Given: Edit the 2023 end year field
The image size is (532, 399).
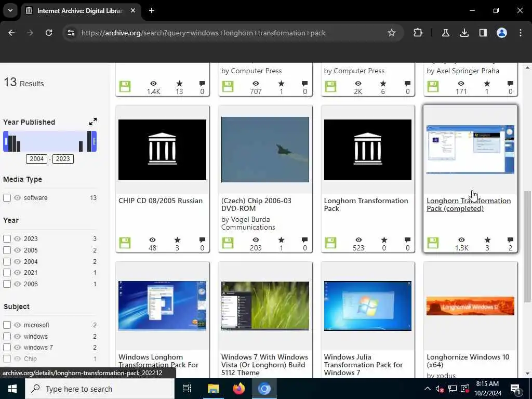Looking at the screenshot, I should click(63, 159).
